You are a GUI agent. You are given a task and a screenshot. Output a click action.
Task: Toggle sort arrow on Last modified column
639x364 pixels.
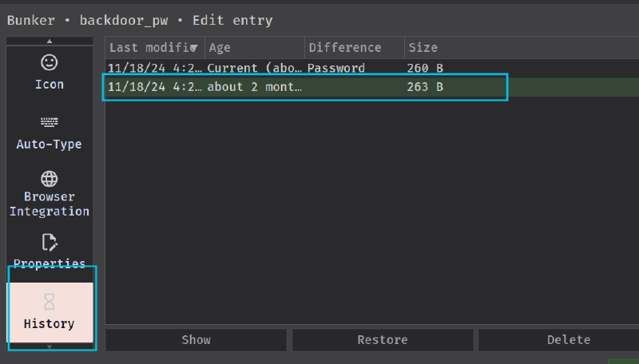(194, 48)
